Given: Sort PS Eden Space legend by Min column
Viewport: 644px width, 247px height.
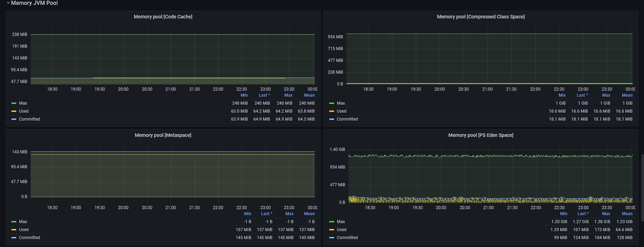Looking at the screenshot, I should tap(564, 214).
